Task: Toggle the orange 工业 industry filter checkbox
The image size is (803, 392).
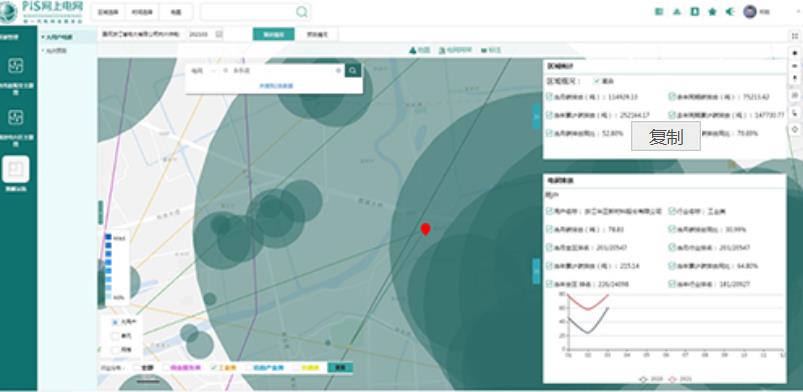Action: point(214,367)
